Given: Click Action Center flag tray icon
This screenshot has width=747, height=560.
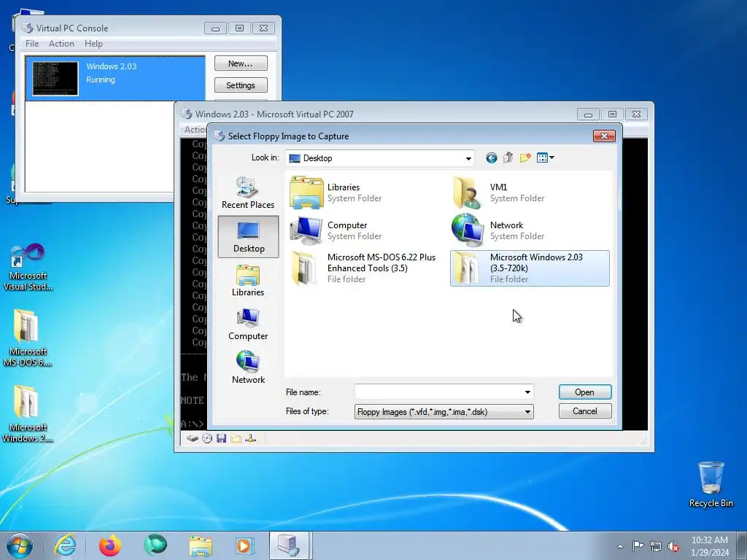Looking at the screenshot, I should (x=638, y=546).
